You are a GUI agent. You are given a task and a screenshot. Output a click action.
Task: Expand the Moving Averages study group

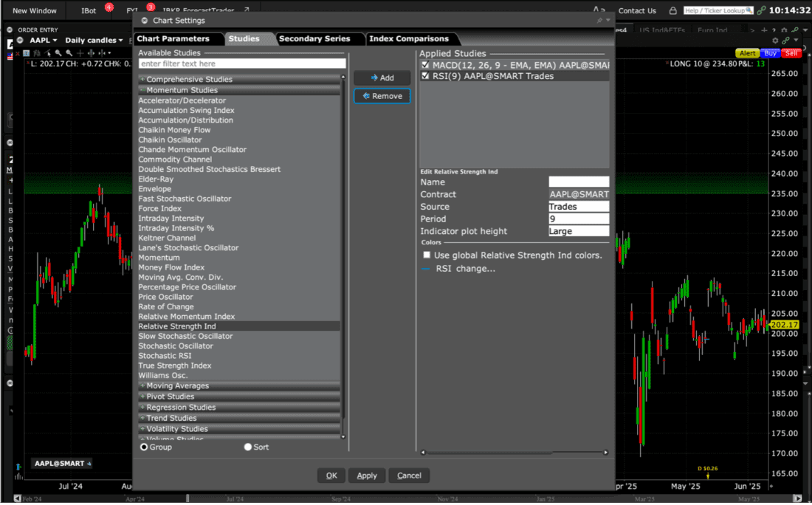click(177, 386)
